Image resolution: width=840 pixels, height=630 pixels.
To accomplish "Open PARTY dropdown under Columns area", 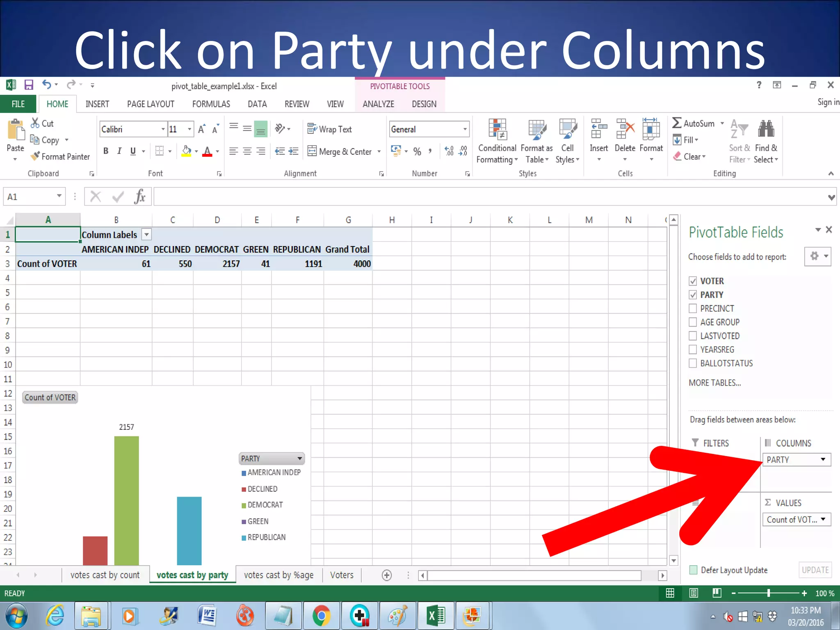I will coord(823,459).
